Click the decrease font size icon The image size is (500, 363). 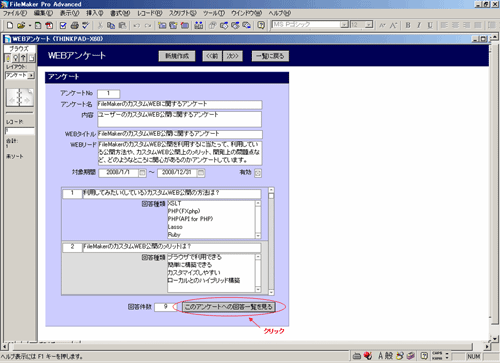pyautogui.click(x=382, y=25)
